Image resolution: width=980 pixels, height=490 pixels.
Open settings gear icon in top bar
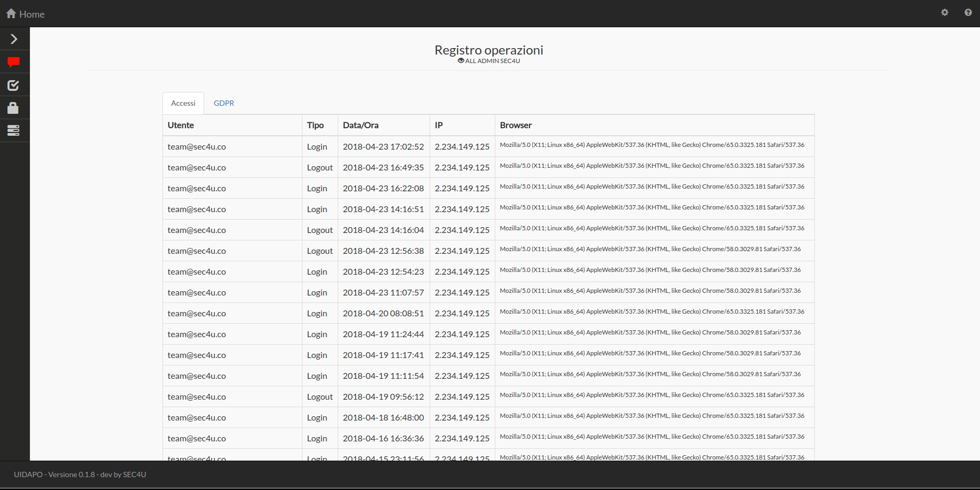pyautogui.click(x=945, y=12)
